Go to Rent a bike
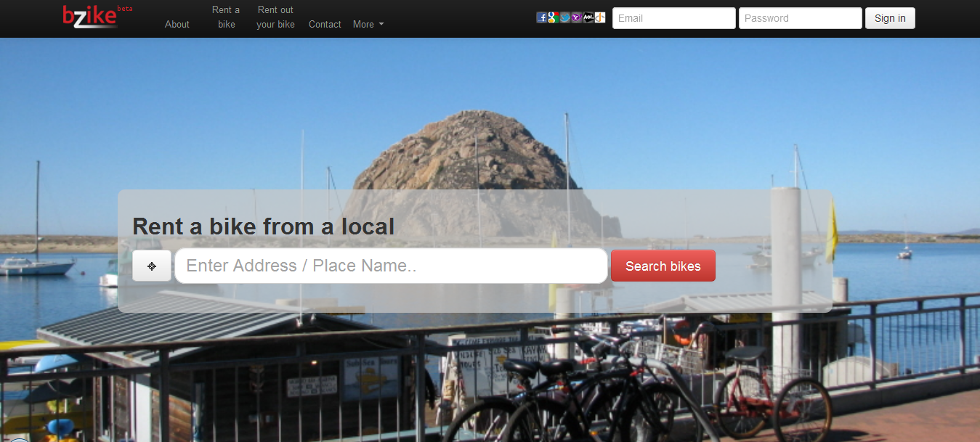This screenshot has width=980, height=442. click(226, 17)
